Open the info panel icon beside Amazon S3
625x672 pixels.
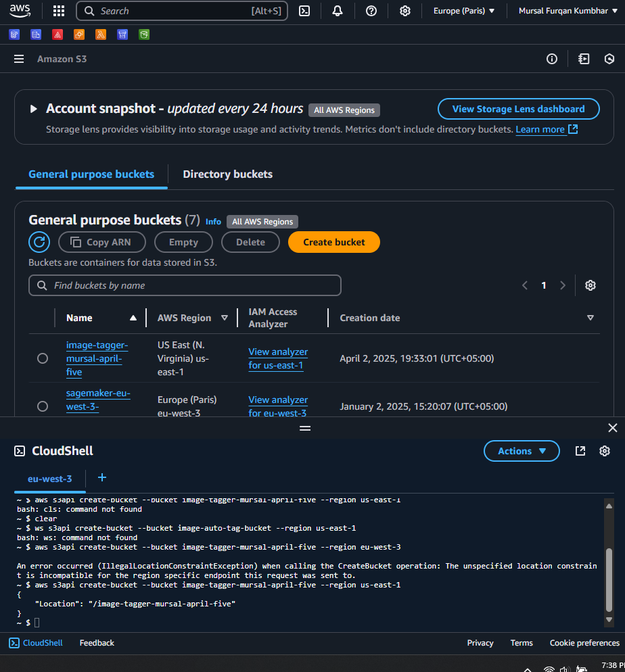pyautogui.click(x=552, y=59)
